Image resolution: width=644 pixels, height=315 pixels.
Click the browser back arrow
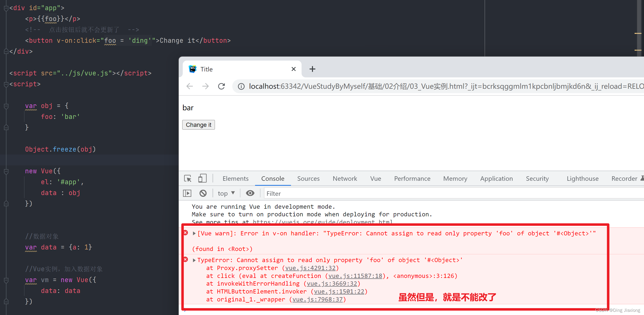(x=190, y=86)
